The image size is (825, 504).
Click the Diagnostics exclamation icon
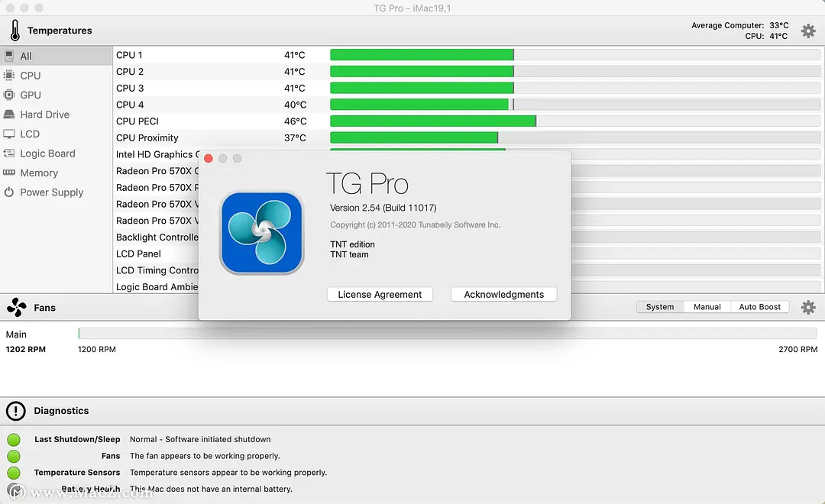16,411
